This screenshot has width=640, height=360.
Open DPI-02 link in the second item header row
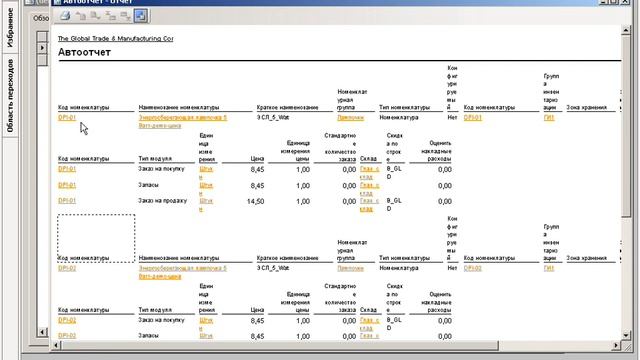67,268
